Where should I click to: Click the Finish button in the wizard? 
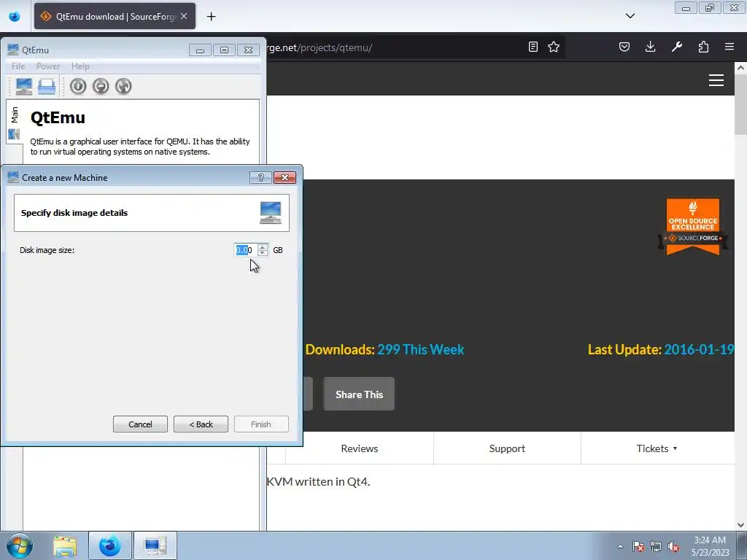[x=261, y=424]
